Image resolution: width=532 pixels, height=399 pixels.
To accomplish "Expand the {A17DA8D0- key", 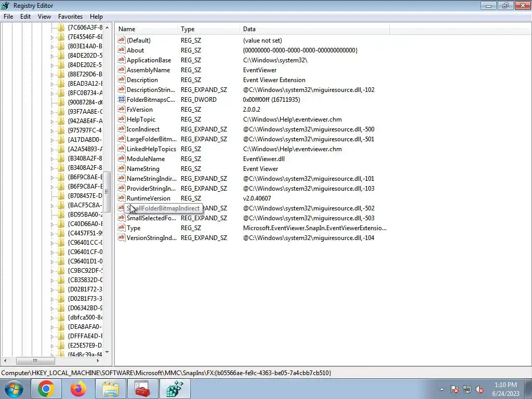I will [x=52, y=140].
